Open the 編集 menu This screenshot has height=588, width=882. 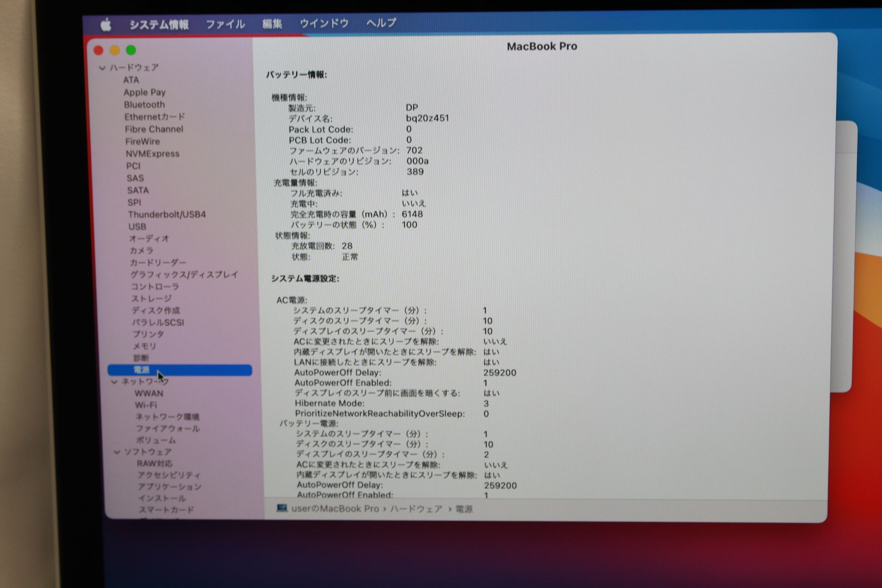[272, 23]
